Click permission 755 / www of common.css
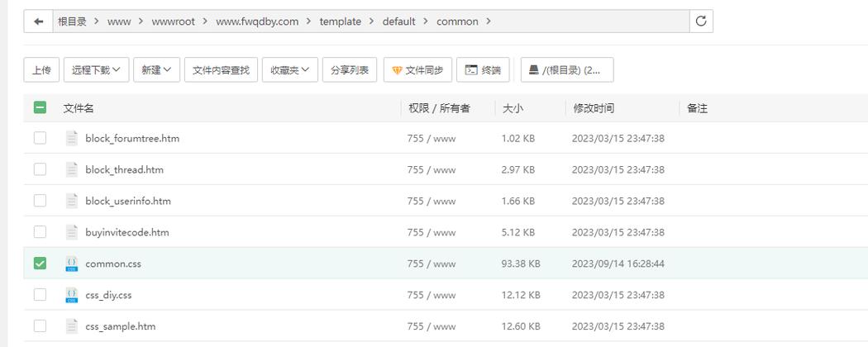The image size is (868, 347). click(432, 264)
